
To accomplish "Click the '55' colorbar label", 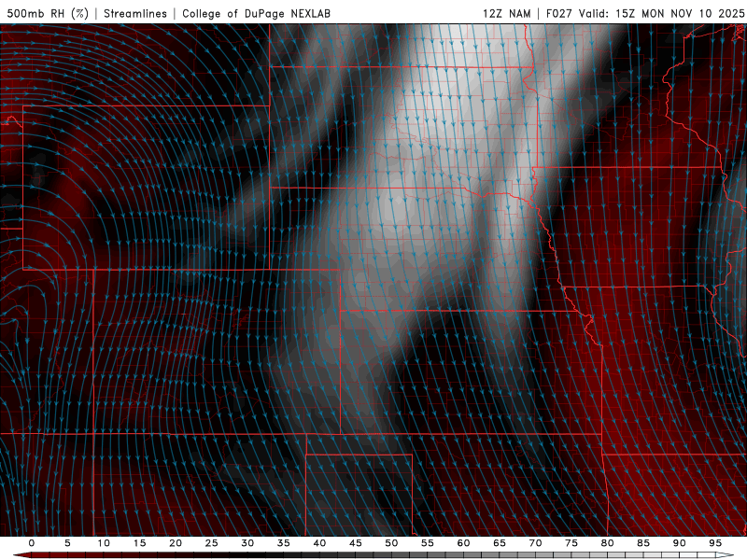I will (x=428, y=543).
